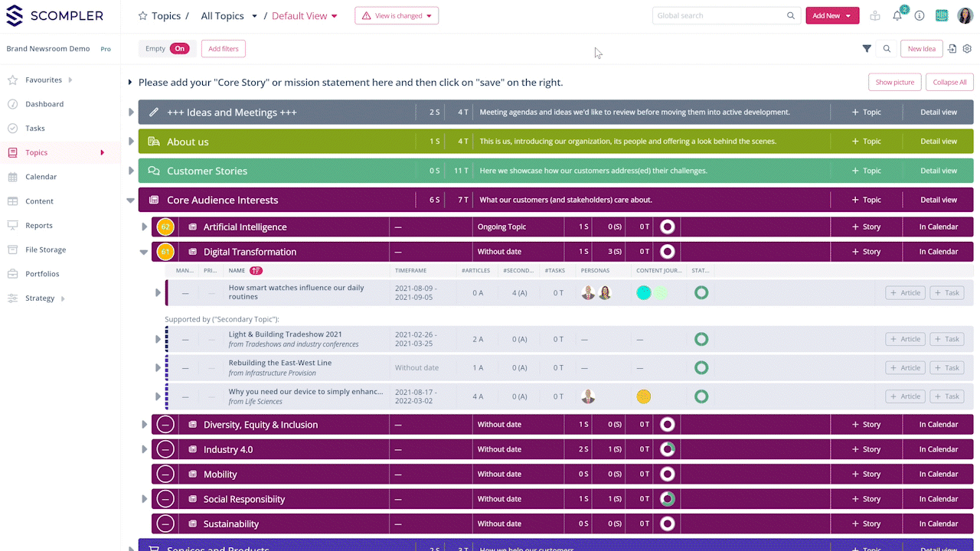The image size is (980, 551).
Task: Go to Reports in the sidebar
Action: click(38, 226)
